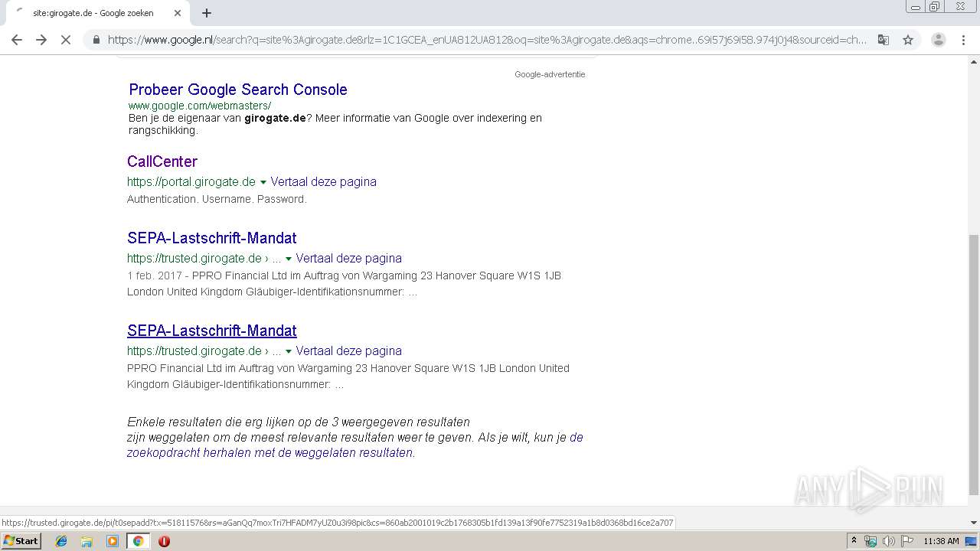The image size is (980, 551).
Task: Click the page vertical scrollbar thumb
Action: [974, 365]
